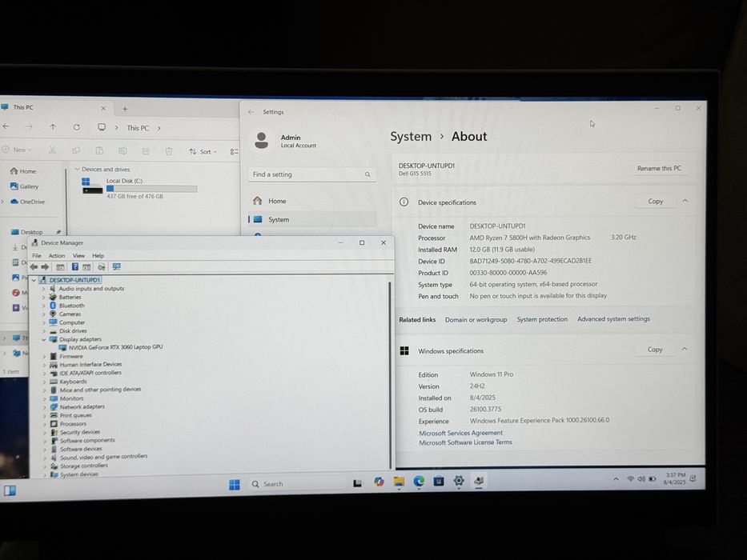Open Microsoft Services Agreement link
747x560 pixels.
click(460, 433)
